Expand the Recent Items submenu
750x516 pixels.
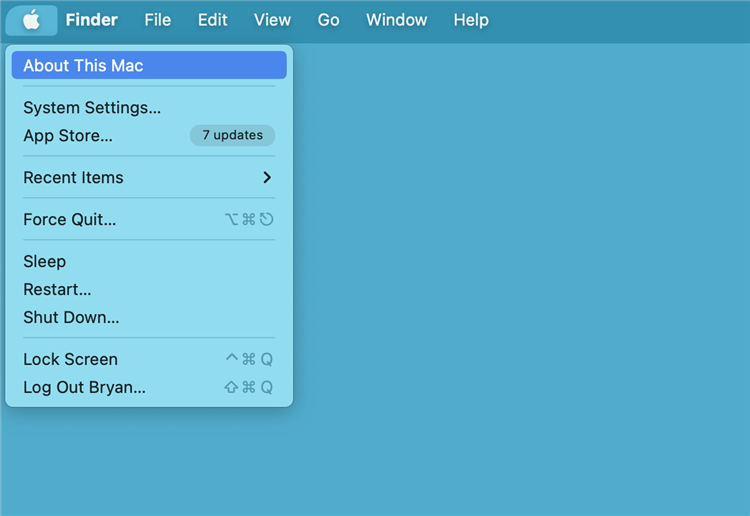(x=149, y=177)
